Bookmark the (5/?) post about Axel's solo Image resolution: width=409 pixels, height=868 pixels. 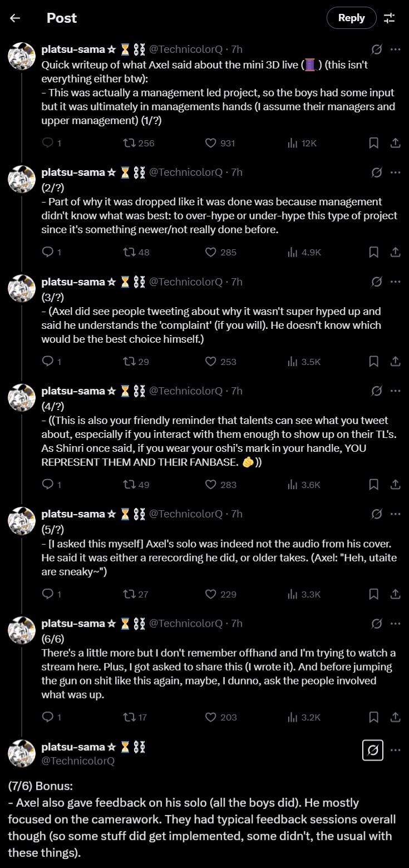coord(374,594)
